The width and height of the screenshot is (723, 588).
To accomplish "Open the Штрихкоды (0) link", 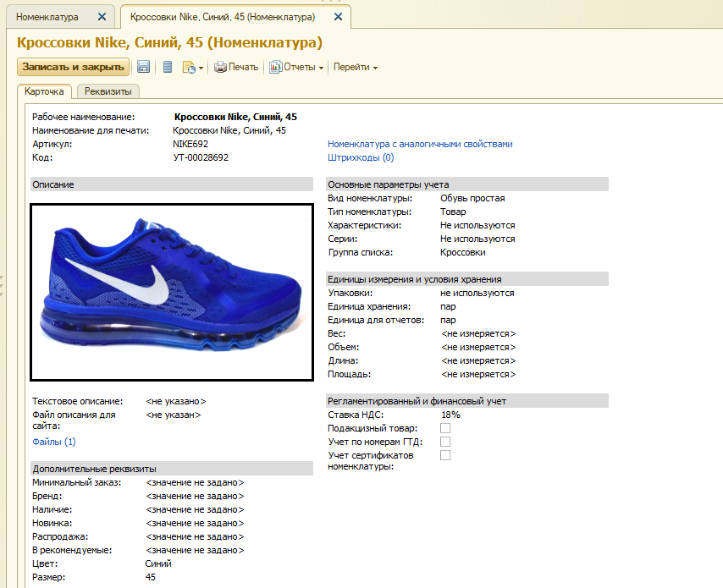I will click(361, 157).
